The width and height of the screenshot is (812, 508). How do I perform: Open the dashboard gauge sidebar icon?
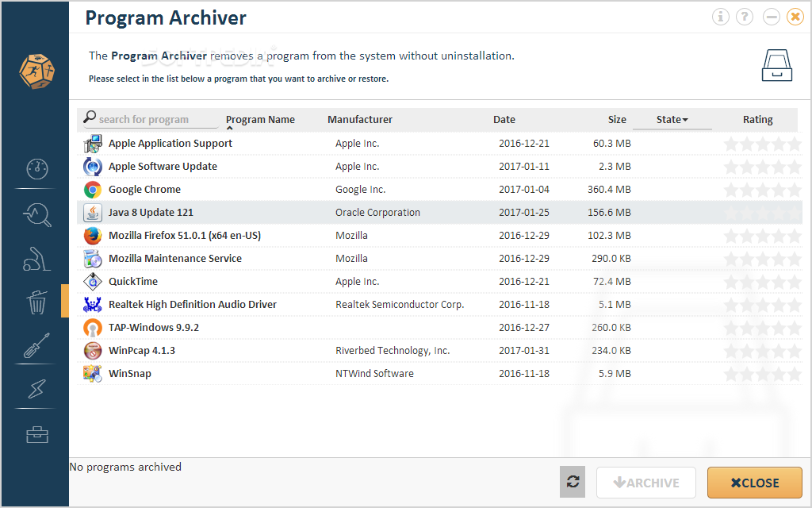(36, 168)
